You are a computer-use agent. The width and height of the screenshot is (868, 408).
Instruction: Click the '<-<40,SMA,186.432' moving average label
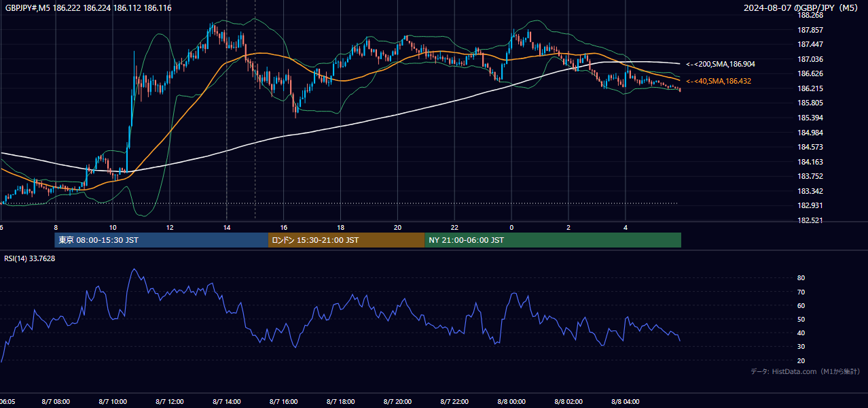coord(718,81)
